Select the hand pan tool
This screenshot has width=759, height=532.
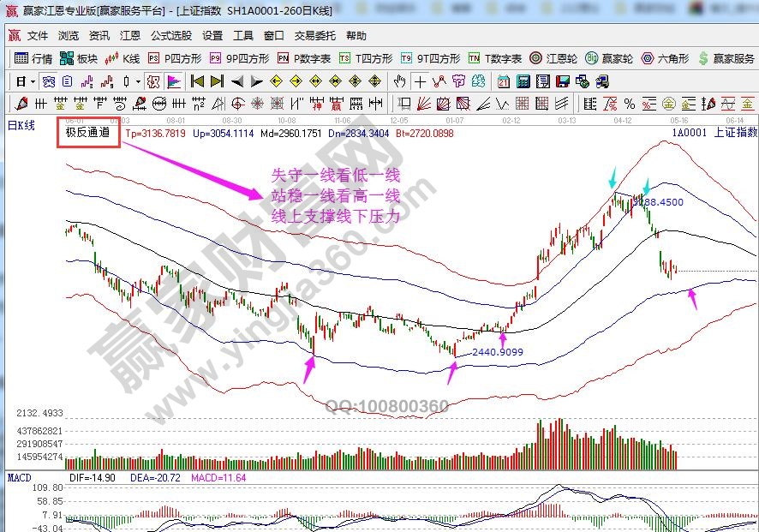tap(400, 81)
